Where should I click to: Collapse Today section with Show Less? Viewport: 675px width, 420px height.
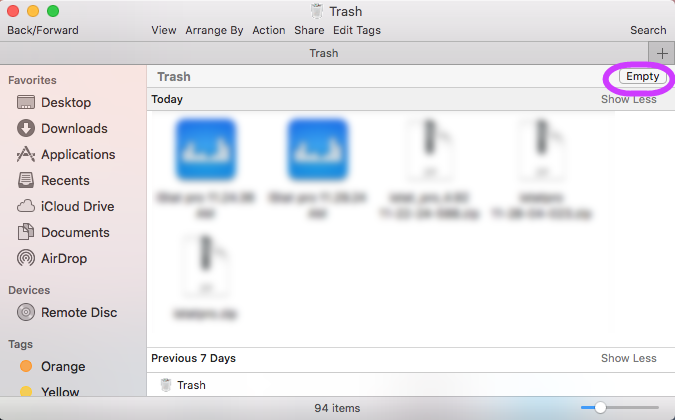tap(628, 99)
